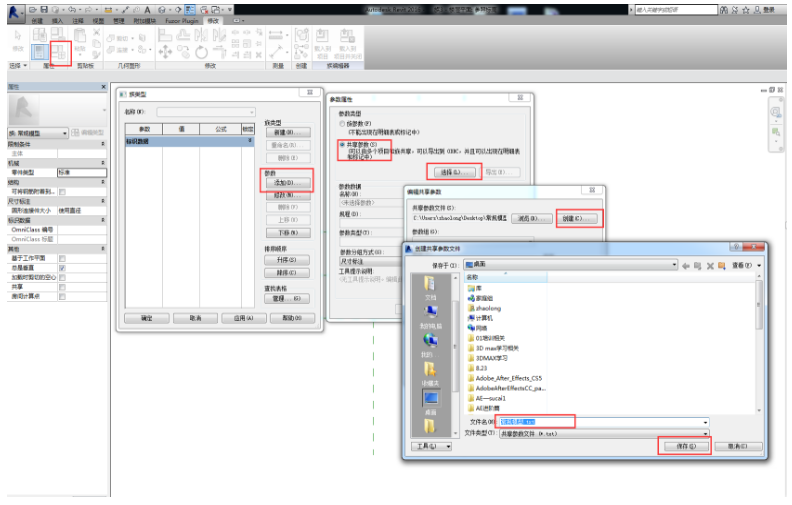Screen dimensions: 792x505
Task: Toggle the 总是垂直 checkbox
Action: tap(62, 268)
